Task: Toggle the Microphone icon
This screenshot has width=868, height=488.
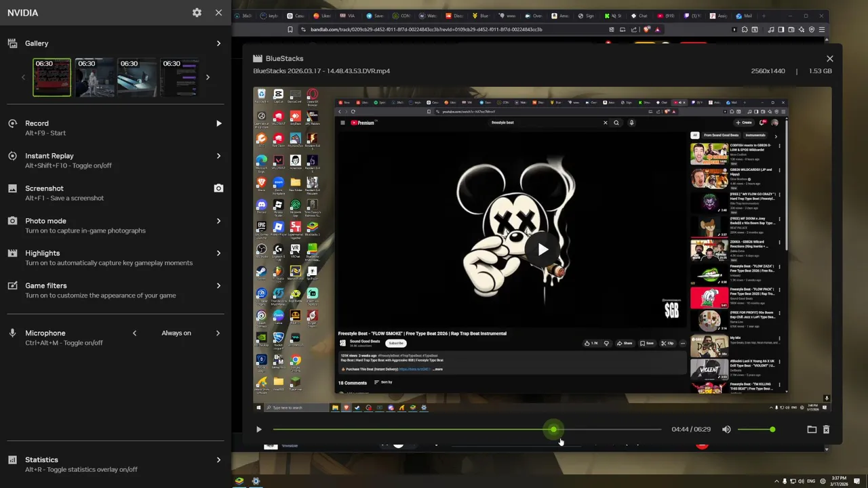Action: tap(12, 333)
